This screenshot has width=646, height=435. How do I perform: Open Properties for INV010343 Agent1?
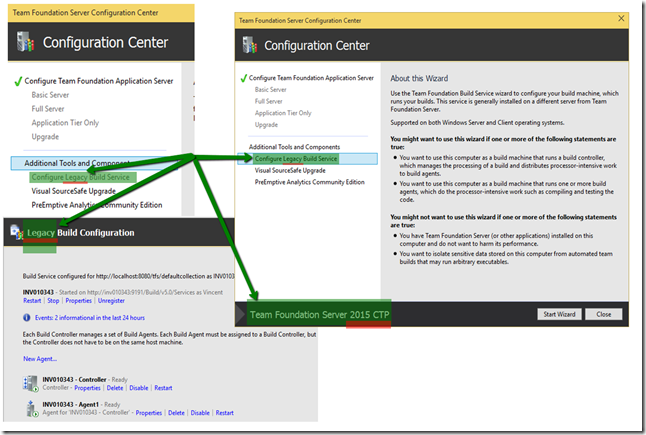coord(149,413)
